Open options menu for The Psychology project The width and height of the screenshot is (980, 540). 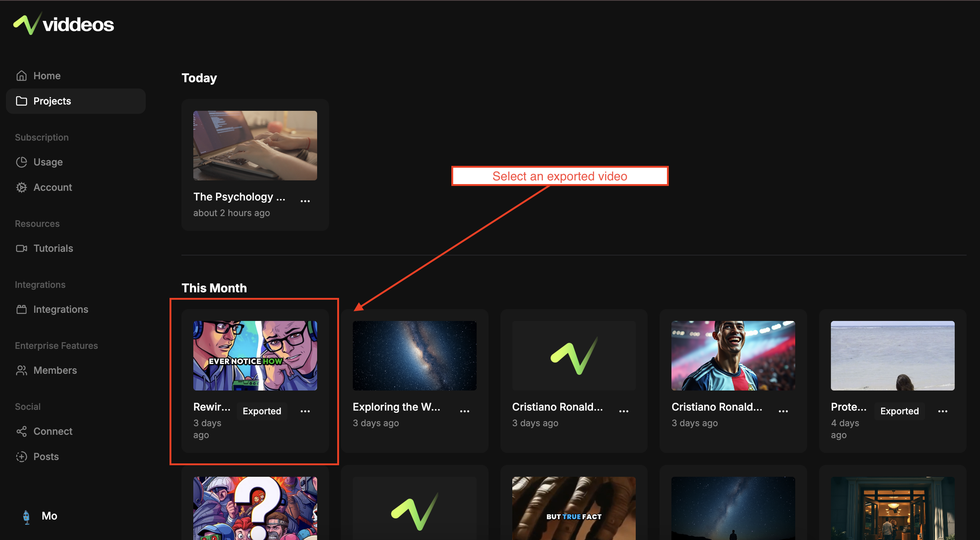coord(305,201)
